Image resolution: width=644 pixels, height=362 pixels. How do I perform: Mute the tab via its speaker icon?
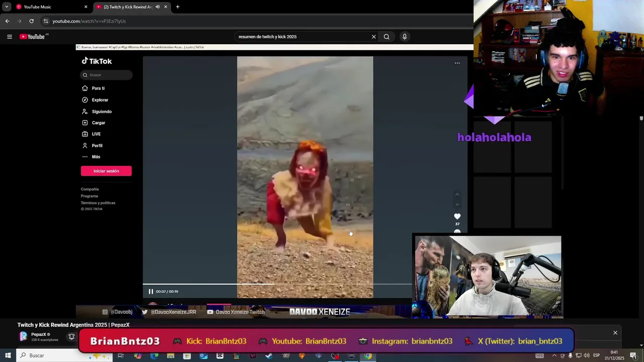(157, 7)
